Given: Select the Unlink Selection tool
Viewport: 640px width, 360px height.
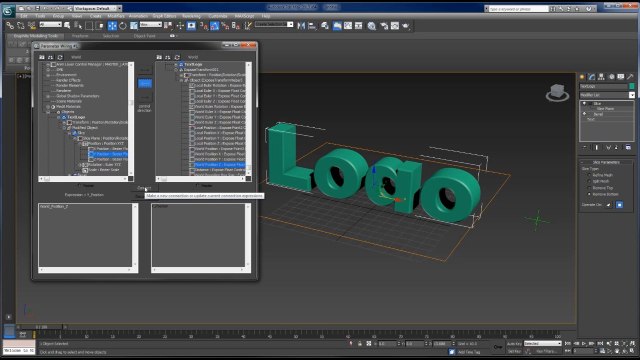Looking at the screenshot, I should point(20,26).
